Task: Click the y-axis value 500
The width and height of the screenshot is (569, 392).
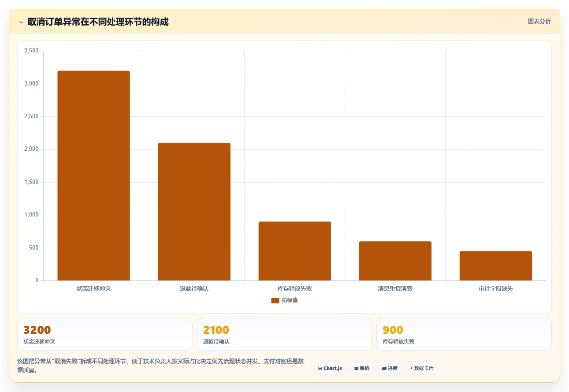Action: pyautogui.click(x=34, y=248)
